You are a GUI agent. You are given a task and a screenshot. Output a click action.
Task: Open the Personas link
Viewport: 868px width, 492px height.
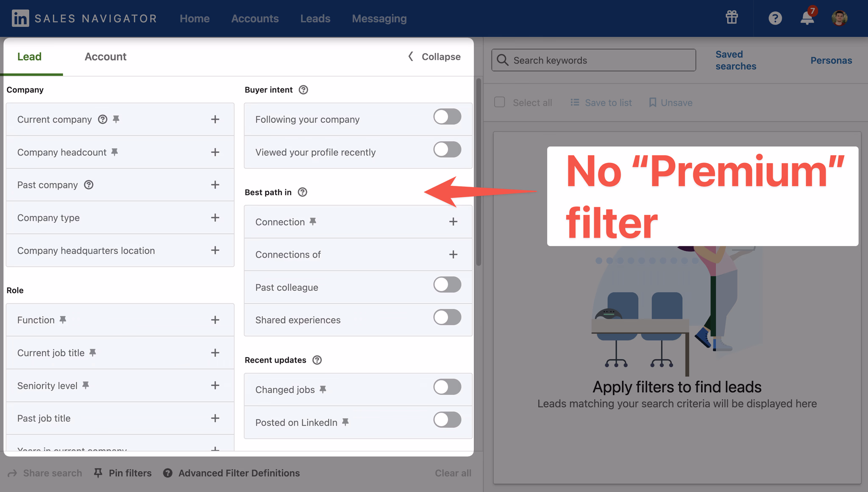pyautogui.click(x=831, y=60)
